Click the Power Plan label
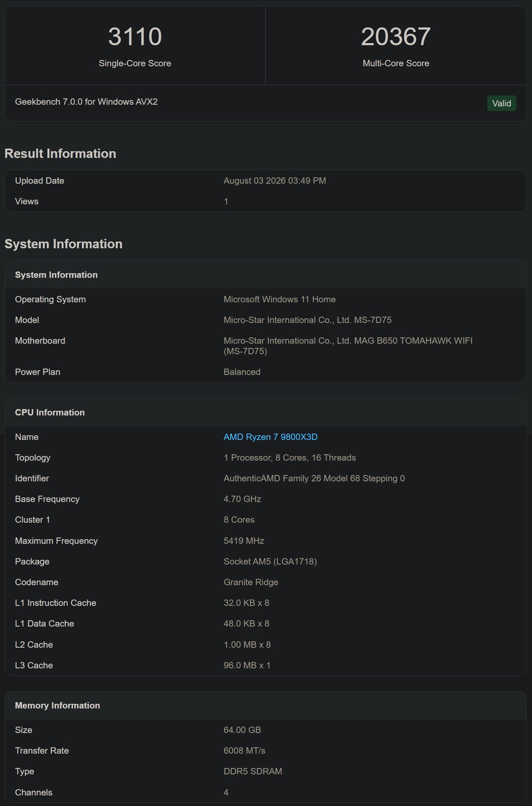This screenshot has width=532, height=806. [38, 372]
